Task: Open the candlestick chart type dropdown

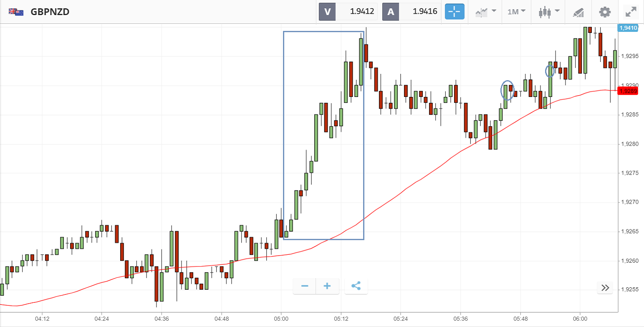Action: tap(548, 12)
